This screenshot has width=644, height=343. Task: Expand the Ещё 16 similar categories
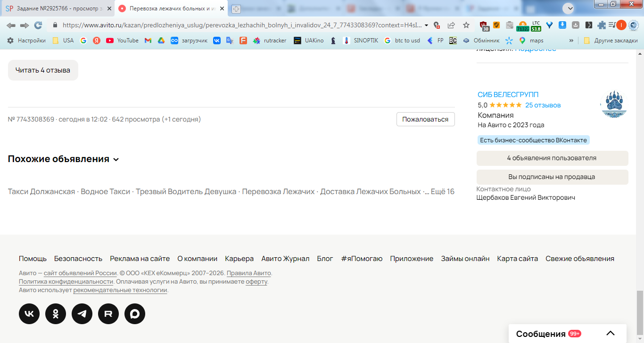click(443, 192)
